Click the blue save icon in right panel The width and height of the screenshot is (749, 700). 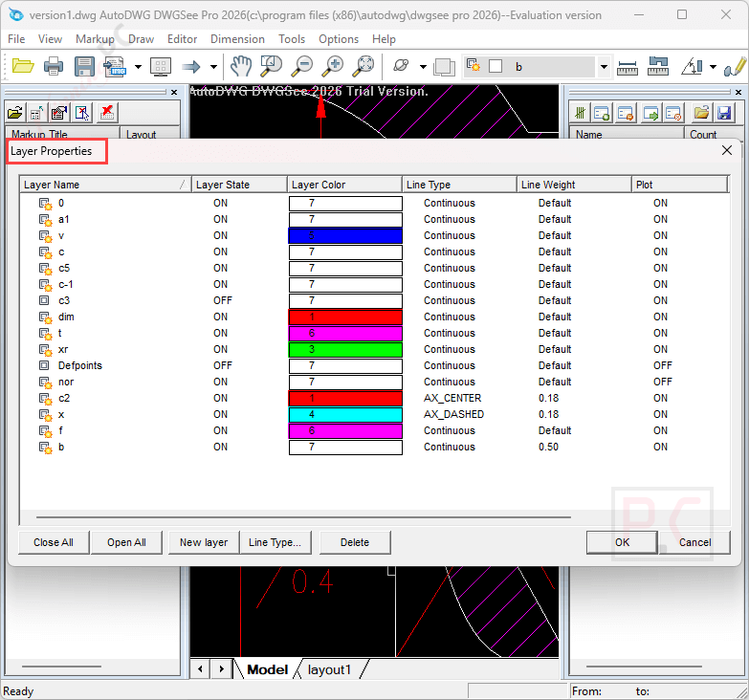tap(724, 113)
